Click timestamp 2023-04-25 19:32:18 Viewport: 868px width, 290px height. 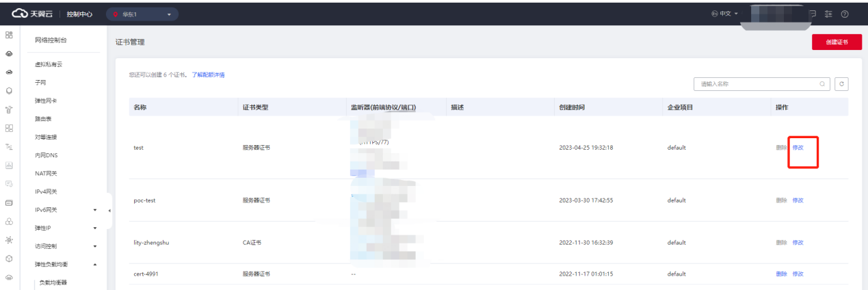[586, 148]
